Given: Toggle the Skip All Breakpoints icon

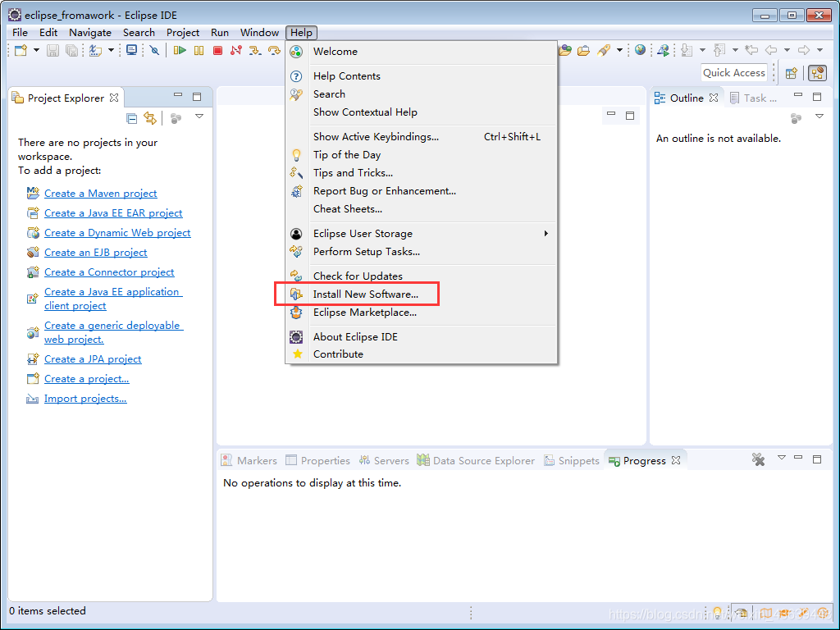Looking at the screenshot, I should point(154,50).
